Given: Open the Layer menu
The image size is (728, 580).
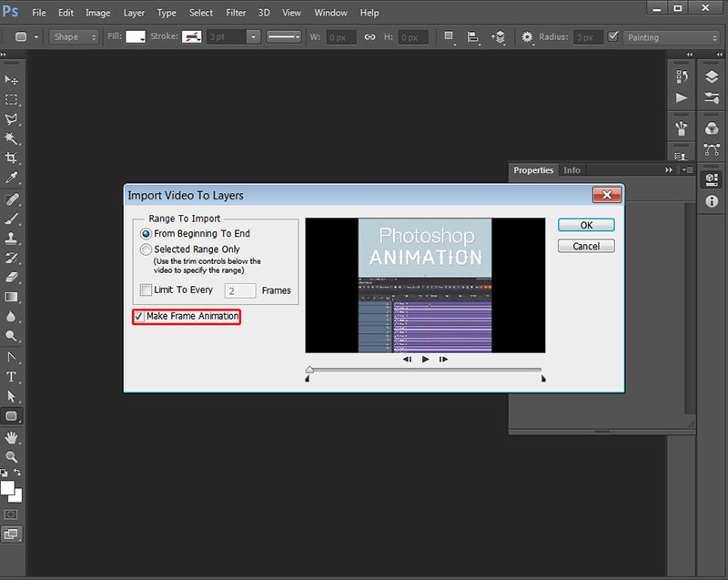Looking at the screenshot, I should (x=134, y=13).
